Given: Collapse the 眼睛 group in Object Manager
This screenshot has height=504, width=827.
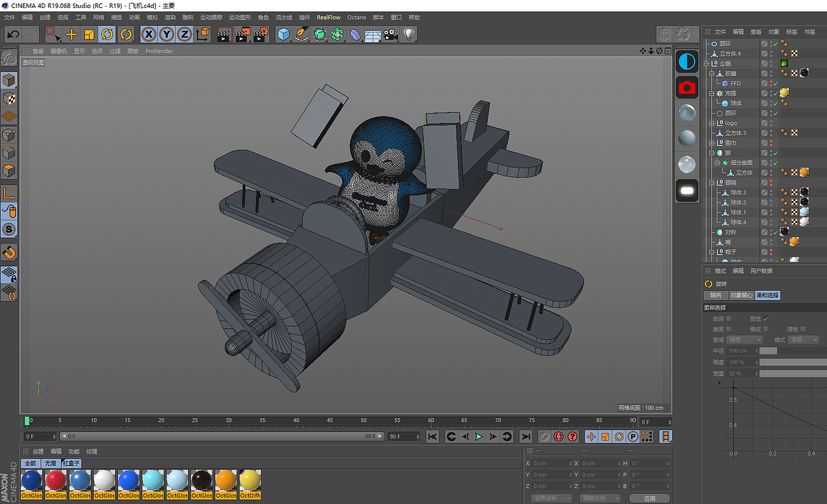Looking at the screenshot, I should click(x=711, y=182).
